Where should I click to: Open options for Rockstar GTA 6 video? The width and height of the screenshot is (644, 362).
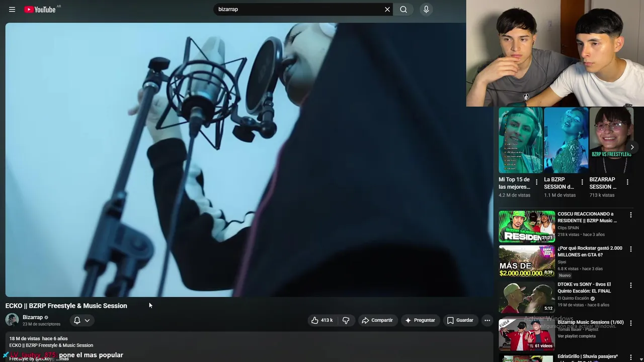(x=631, y=249)
